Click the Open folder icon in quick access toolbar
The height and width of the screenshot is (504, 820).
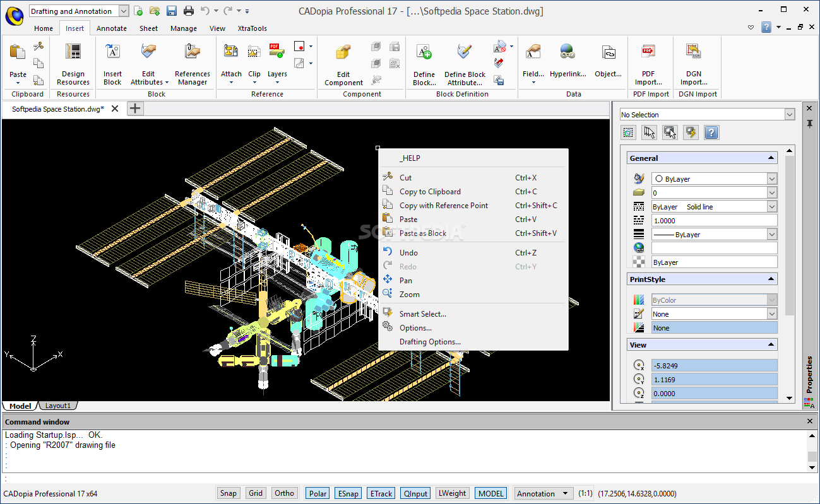[x=155, y=11]
